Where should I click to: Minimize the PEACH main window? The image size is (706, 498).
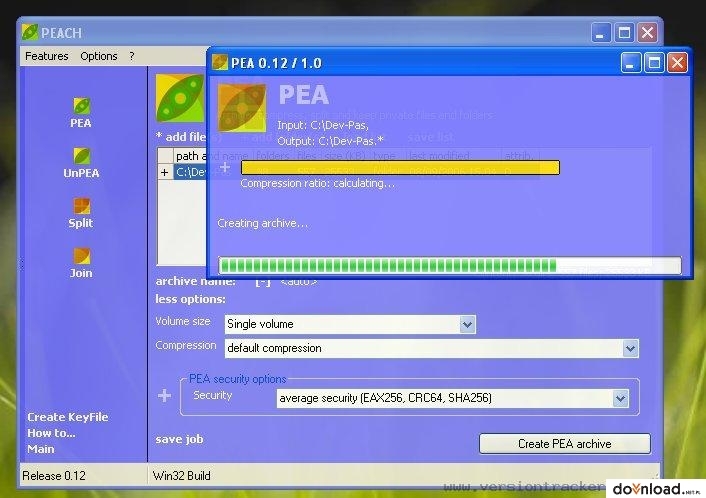[601, 32]
